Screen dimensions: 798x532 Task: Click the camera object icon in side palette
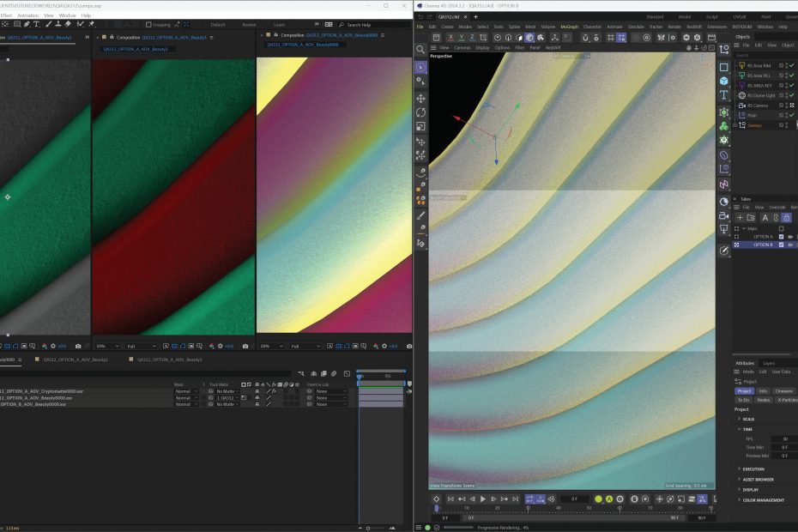click(723, 216)
